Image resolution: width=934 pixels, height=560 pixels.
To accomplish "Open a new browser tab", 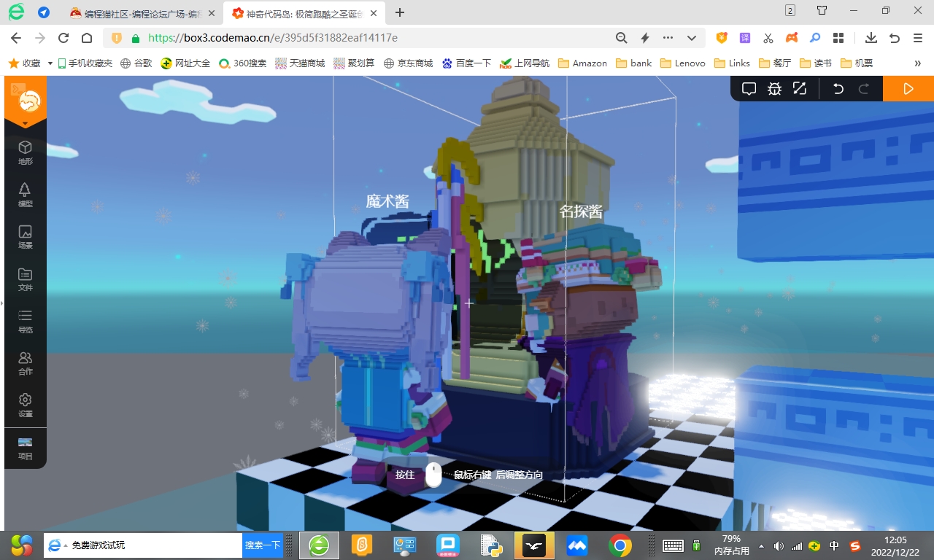I will point(400,12).
